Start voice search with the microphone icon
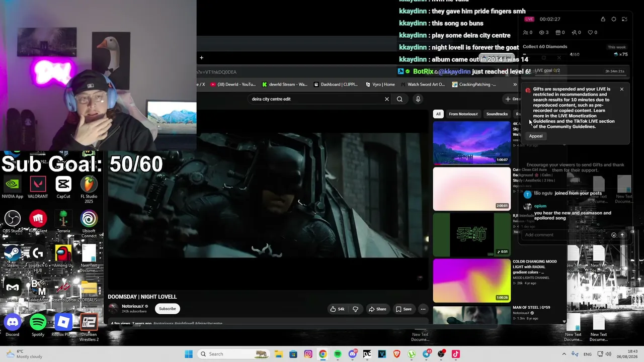Image resolution: width=644 pixels, height=362 pixels. pos(418,99)
